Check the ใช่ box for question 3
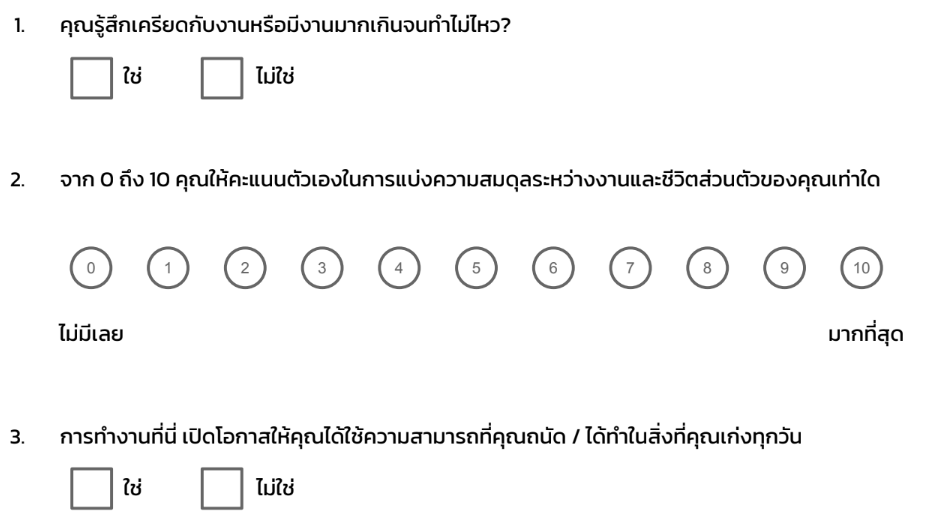The image size is (929, 529). 91,489
